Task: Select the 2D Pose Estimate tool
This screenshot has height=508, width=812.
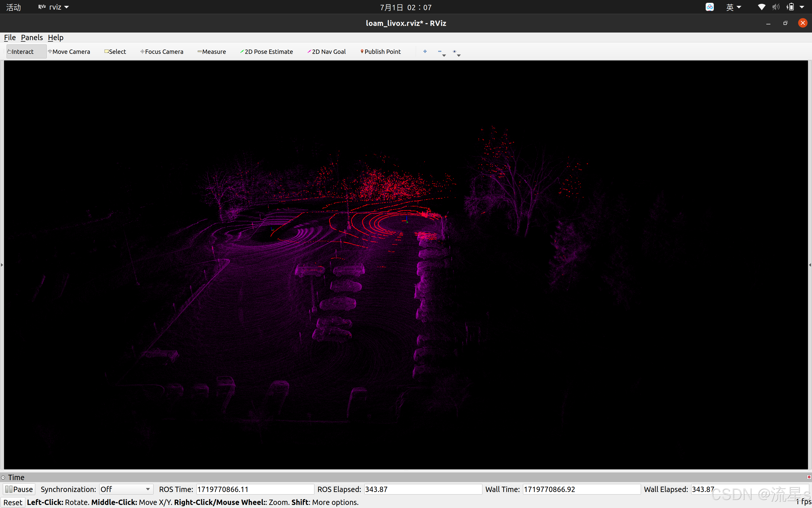Action: coord(267,51)
